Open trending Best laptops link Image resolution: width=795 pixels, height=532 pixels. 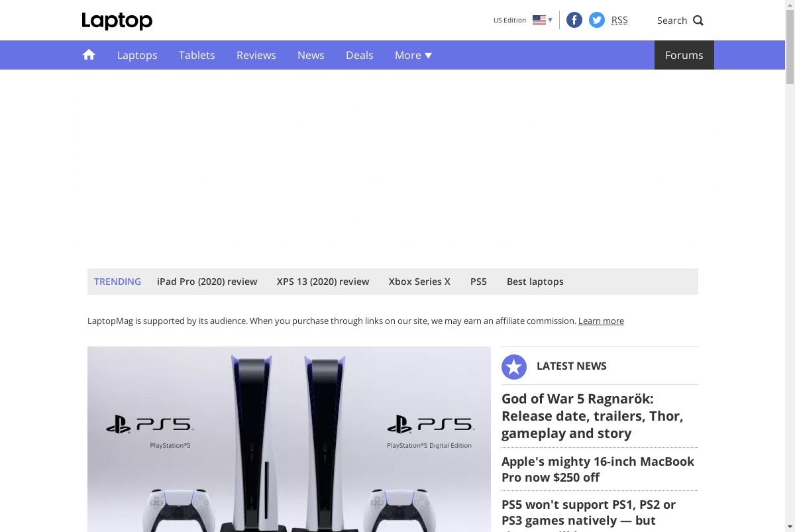535,282
